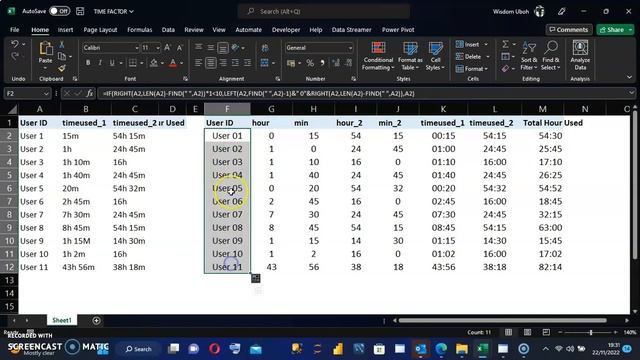Expand the formula bar
This screenshot has height=360, width=640.
(x=631, y=93)
